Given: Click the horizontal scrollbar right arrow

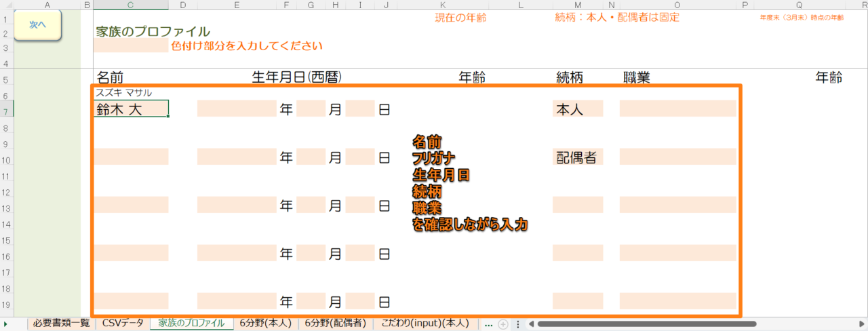Looking at the screenshot, I should click(x=861, y=324).
